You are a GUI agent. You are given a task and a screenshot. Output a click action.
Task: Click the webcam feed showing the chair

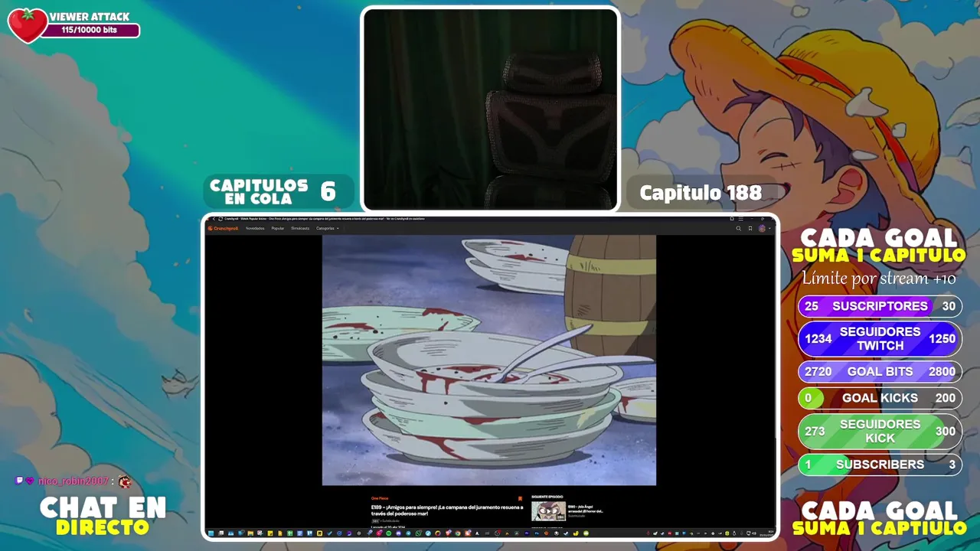tap(490, 109)
